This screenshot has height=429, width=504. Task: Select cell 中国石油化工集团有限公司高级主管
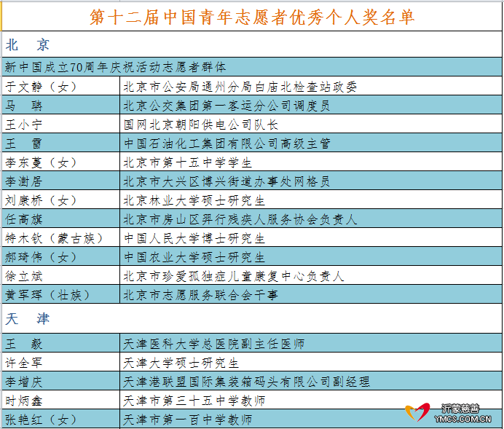pyautogui.click(x=311, y=143)
